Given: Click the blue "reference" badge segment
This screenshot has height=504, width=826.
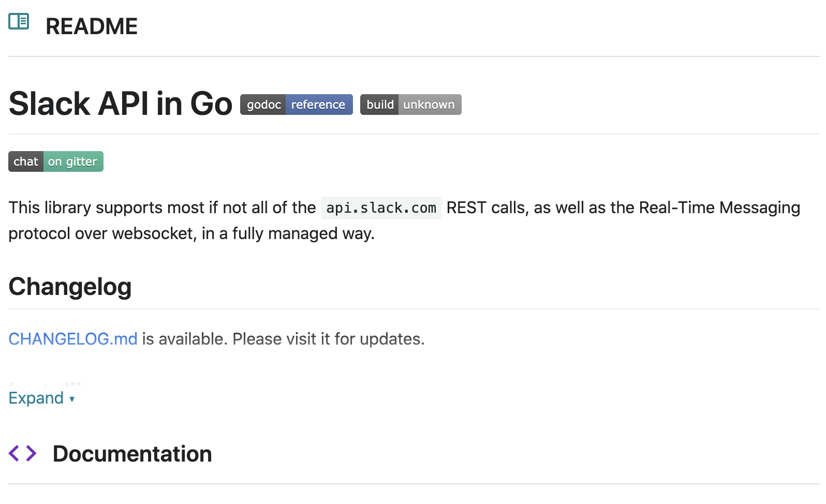Looking at the screenshot, I should pos(318,105).
